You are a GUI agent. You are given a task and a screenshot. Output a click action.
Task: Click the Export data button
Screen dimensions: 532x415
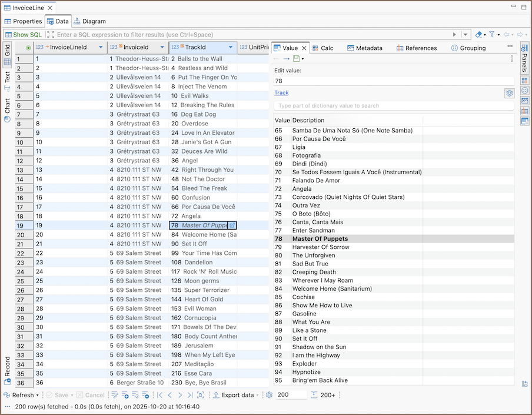[234, 395]
